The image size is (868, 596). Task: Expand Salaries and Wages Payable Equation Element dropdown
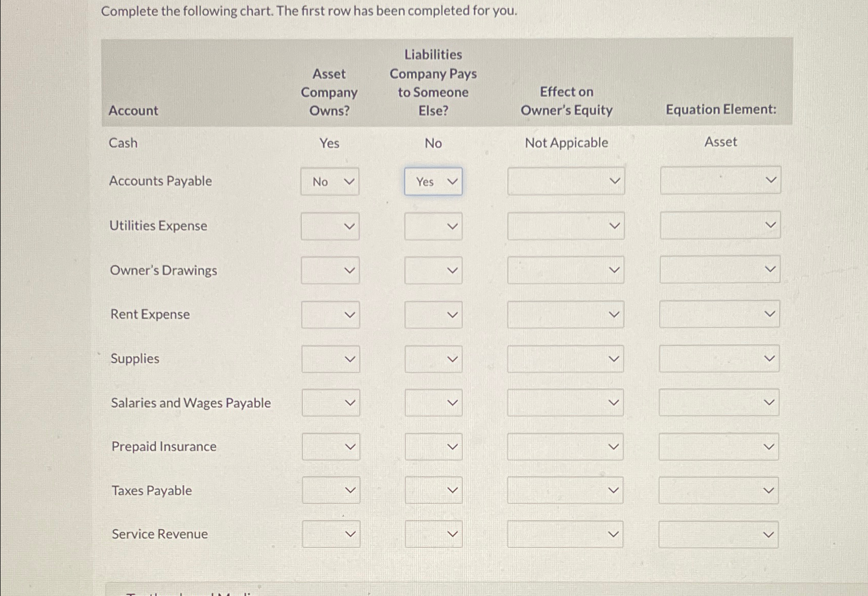[x=719, y=402]
